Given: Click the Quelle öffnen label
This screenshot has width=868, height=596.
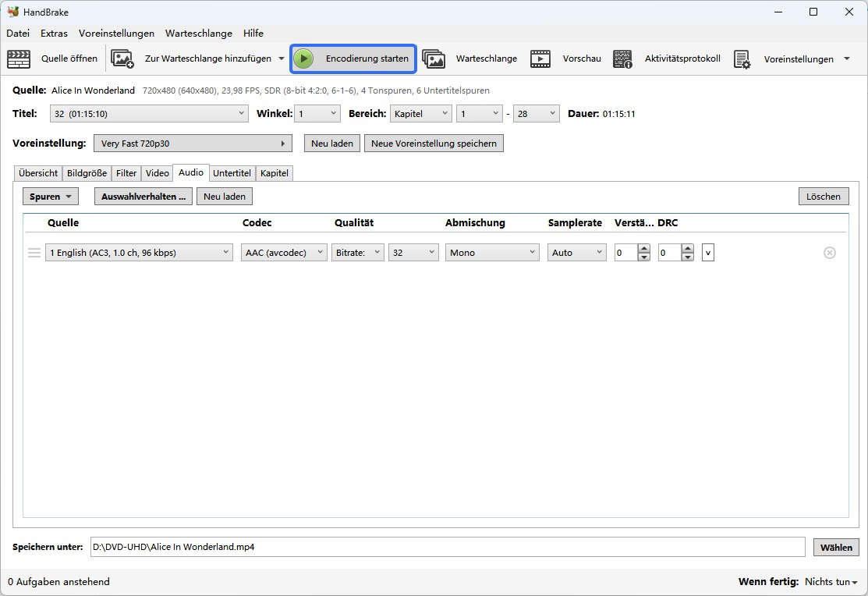Looking at the screenshot, I should point(69,59).
